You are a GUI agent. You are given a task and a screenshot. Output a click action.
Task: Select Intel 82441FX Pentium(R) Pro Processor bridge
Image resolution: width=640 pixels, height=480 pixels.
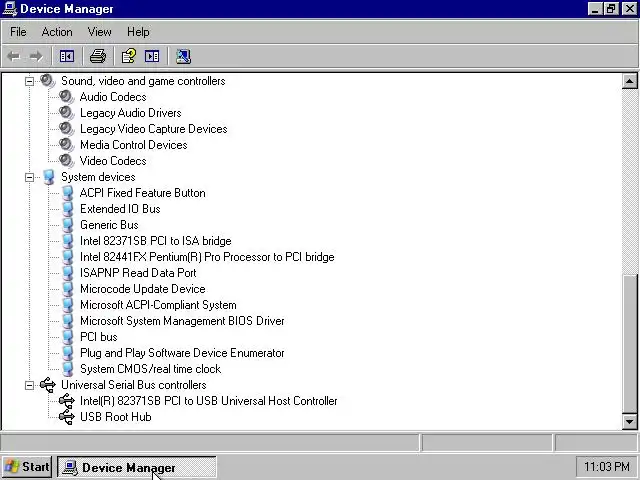207,257
